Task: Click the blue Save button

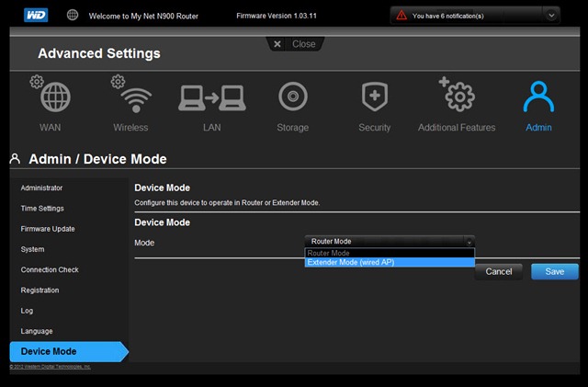Action: point(555,271)
